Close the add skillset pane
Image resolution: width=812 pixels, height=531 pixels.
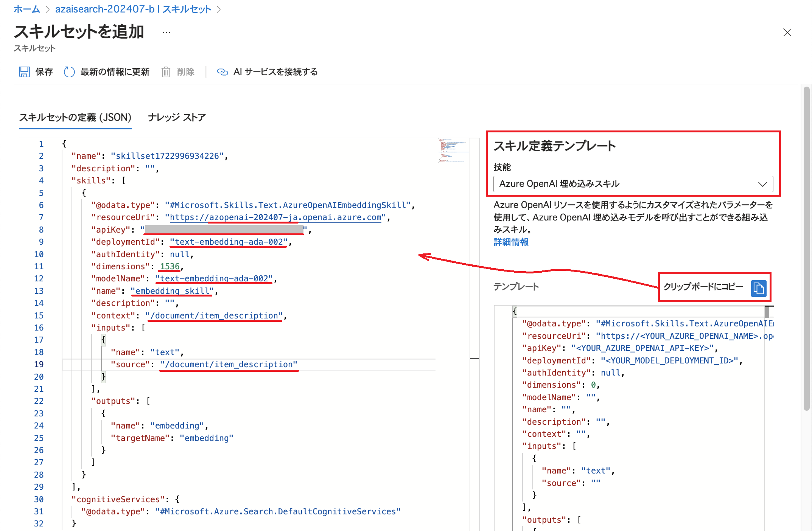pos(787,33)
